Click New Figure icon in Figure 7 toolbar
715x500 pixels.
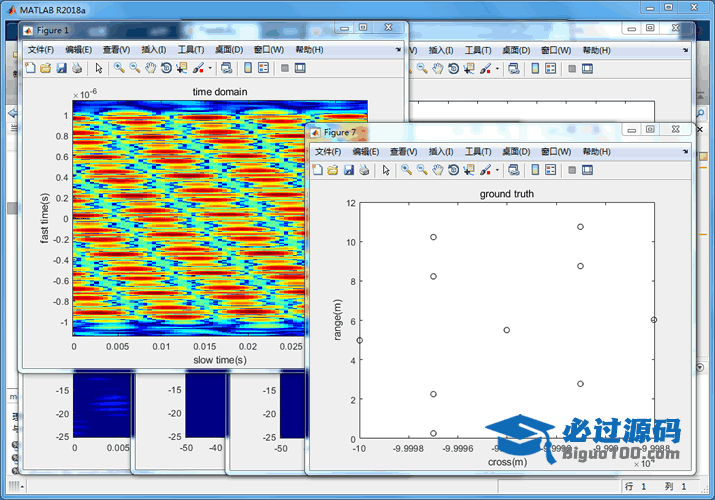318,170
